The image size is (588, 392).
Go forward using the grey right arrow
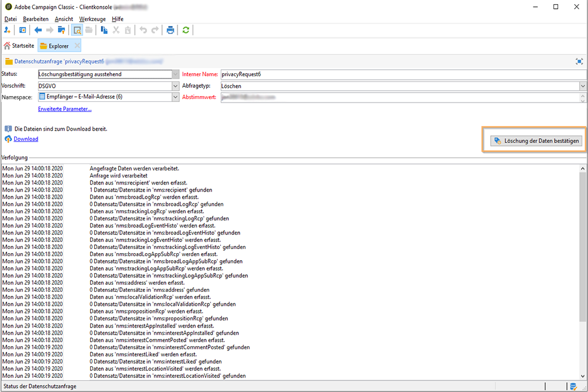point(50,30)
